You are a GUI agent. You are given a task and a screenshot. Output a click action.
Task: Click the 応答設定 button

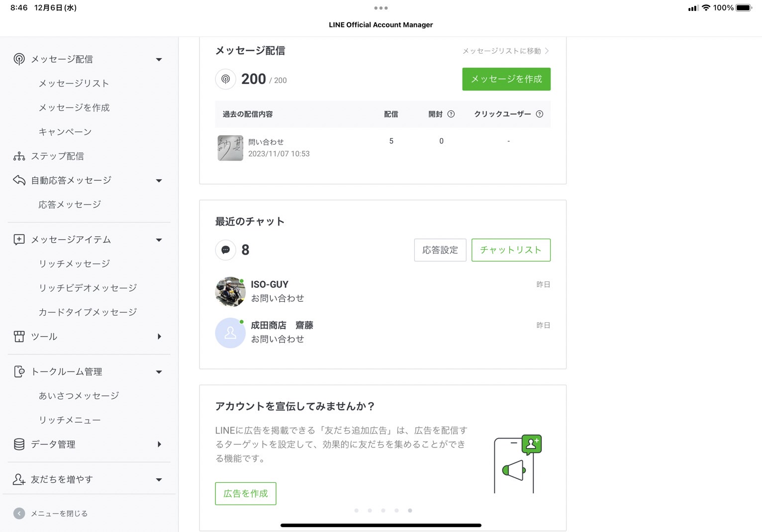[440, 250]
